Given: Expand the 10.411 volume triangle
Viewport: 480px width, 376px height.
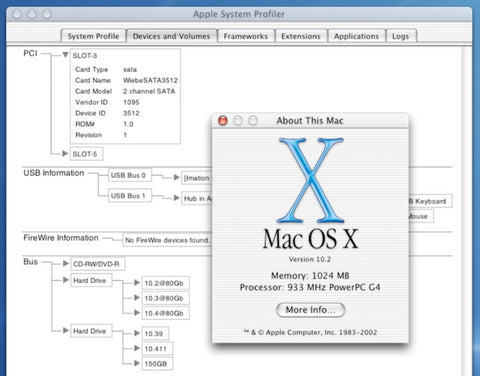Looking at the screenshot, I should pos(137,348).
